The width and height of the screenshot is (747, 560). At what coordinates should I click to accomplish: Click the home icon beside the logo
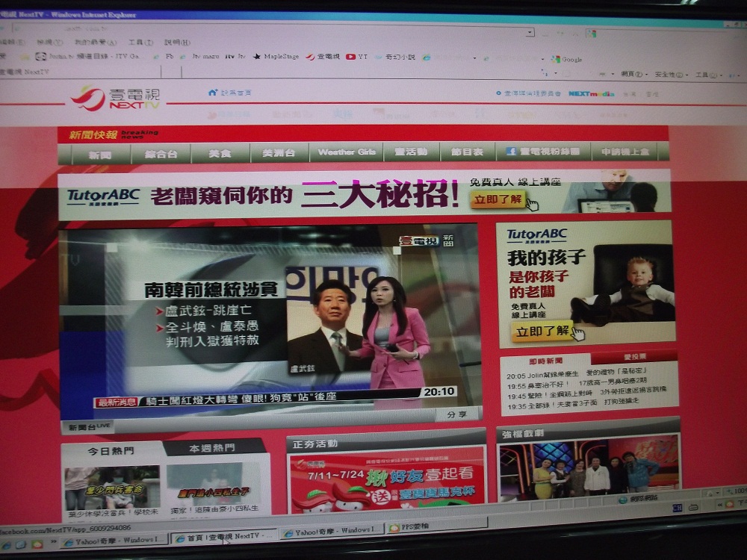212,93
